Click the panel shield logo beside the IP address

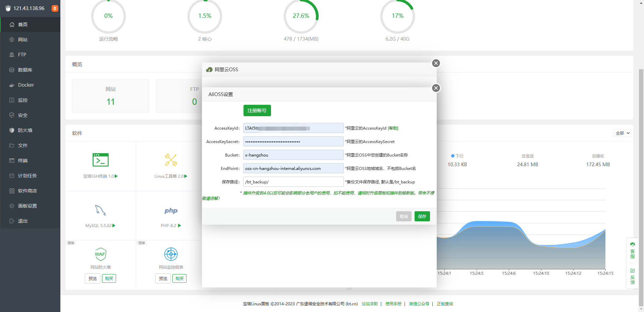pos(8,8)
